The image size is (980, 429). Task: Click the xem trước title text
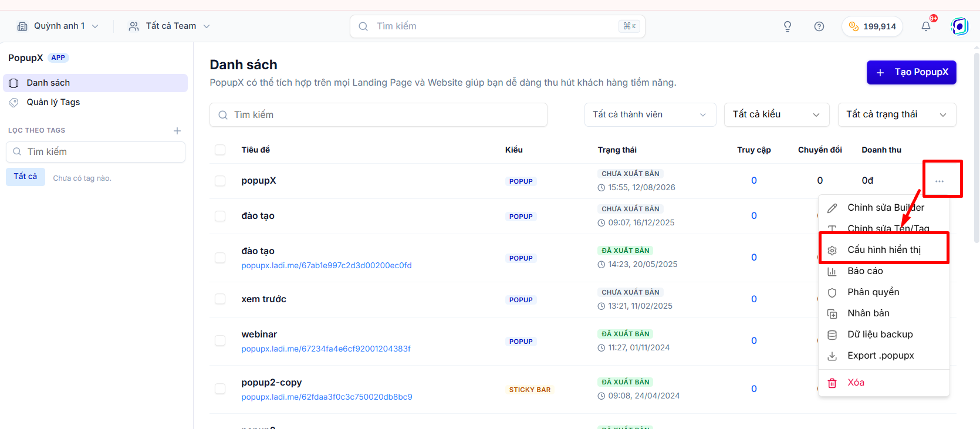[264, 299]
